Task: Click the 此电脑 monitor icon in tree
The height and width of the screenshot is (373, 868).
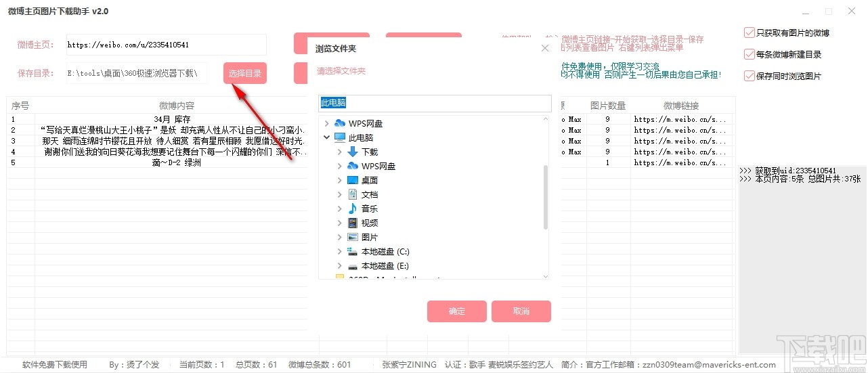Action: point(340,137)
